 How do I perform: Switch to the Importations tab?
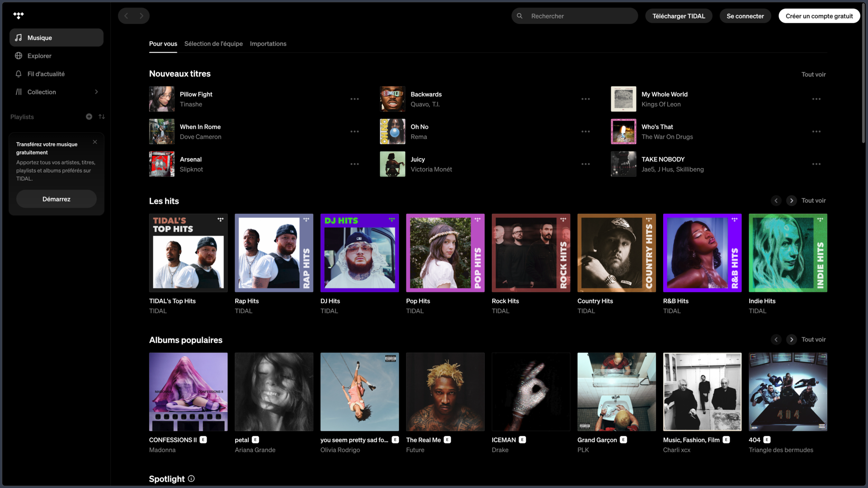coord(268,44)
